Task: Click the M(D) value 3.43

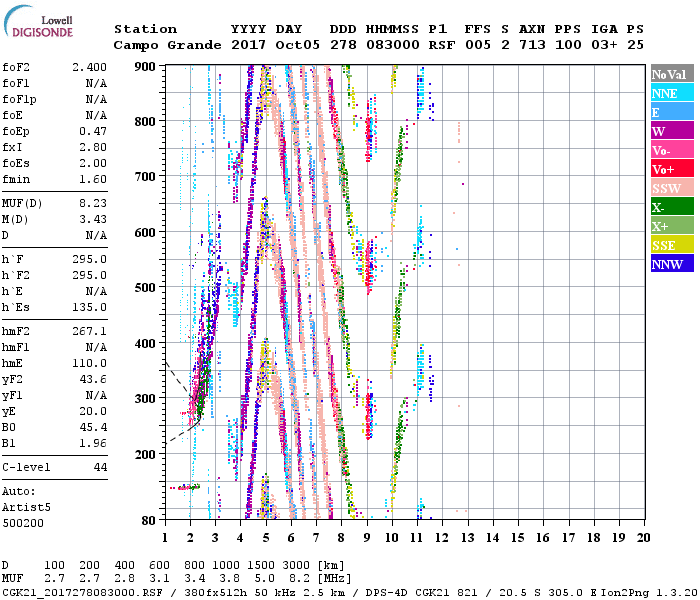Action: click(93, 219)
